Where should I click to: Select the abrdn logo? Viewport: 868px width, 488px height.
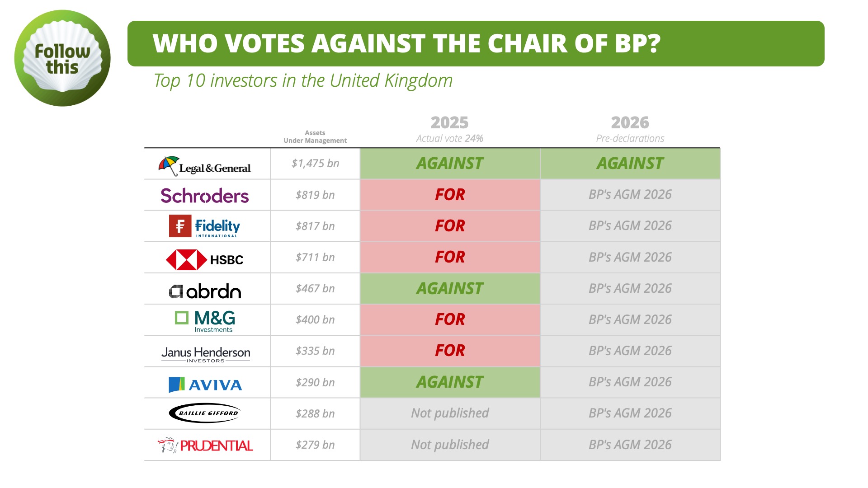(205, 291)
